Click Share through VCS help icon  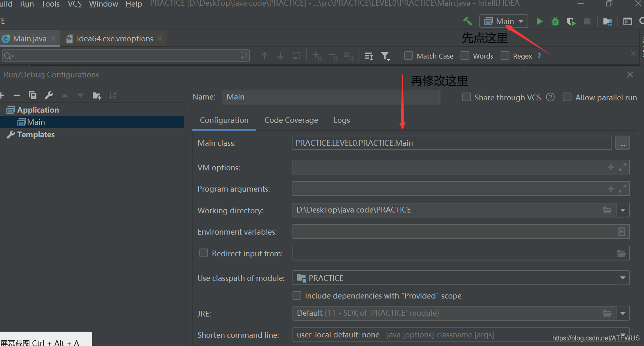click(x=550, y=97)
